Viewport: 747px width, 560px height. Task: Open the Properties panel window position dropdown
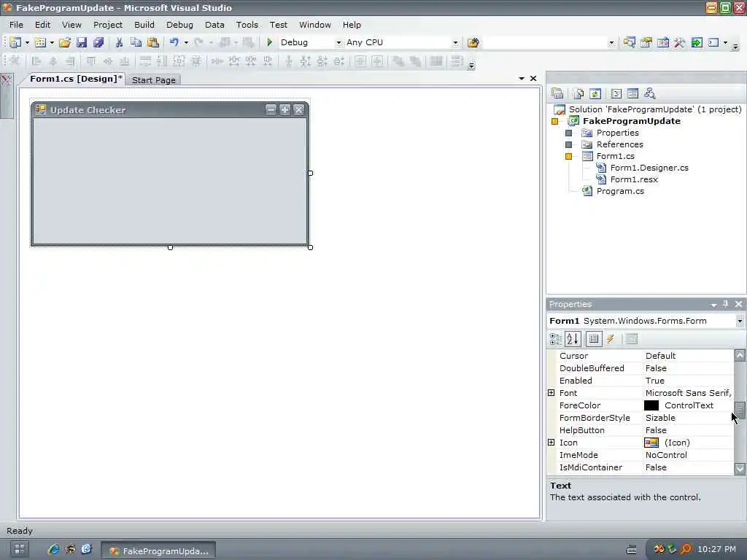click(x=713, y=304)
